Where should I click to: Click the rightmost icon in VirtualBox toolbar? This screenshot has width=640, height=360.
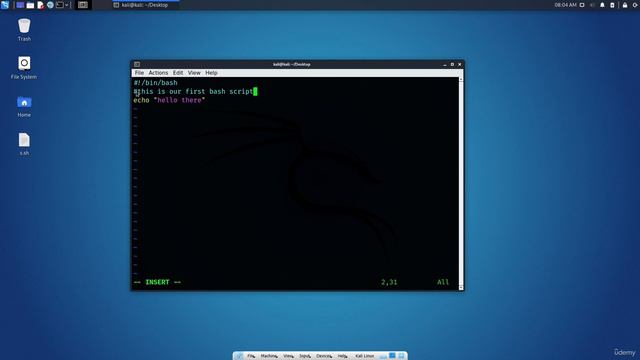(x=401, y=356)
